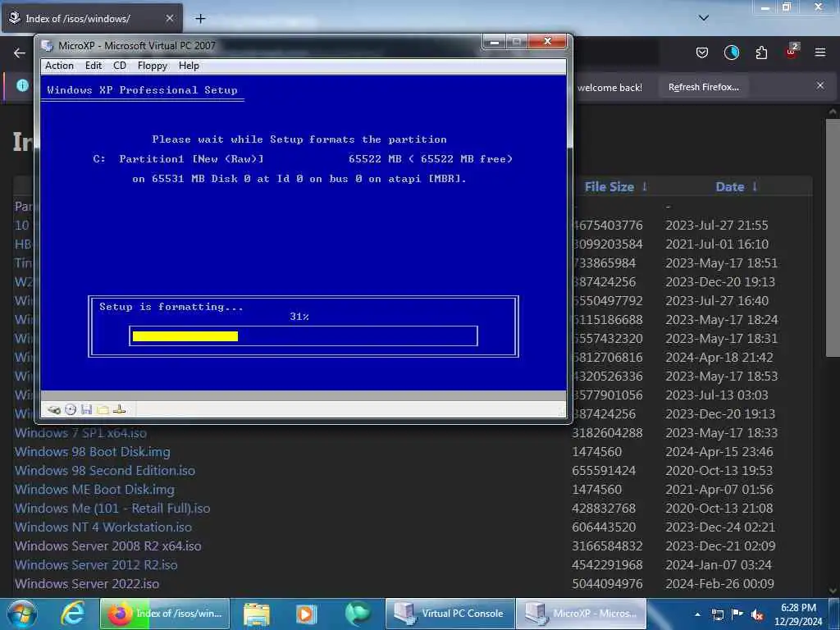840x630 pixels.
Task: Show hidden tray icons arrow
Action: [697, 614]
